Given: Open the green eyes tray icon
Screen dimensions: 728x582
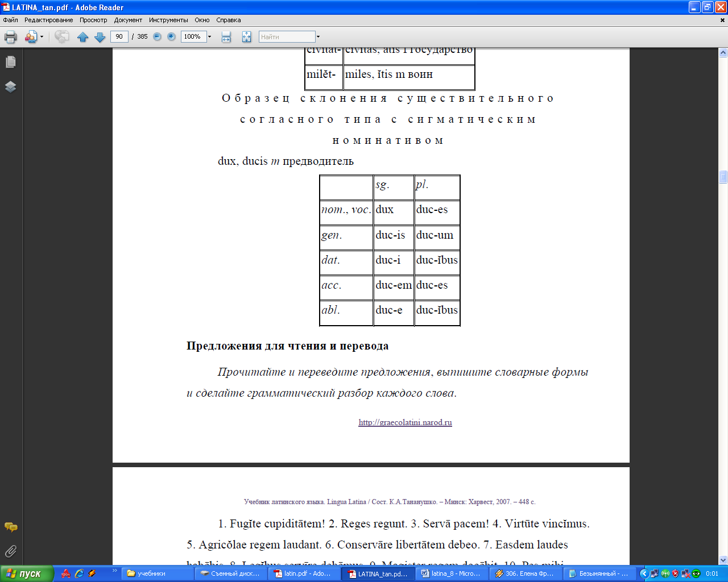Looking at the screenshot, I should (x=696, y=573).
